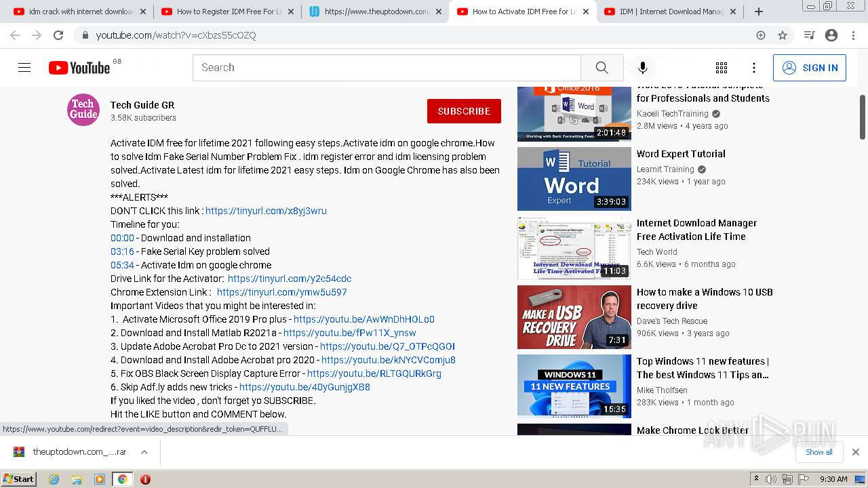This screenshot has width=868, height=488.
Task: Jump to 03:16 Fake Serial Key timestamp
Action: point(122,251)
